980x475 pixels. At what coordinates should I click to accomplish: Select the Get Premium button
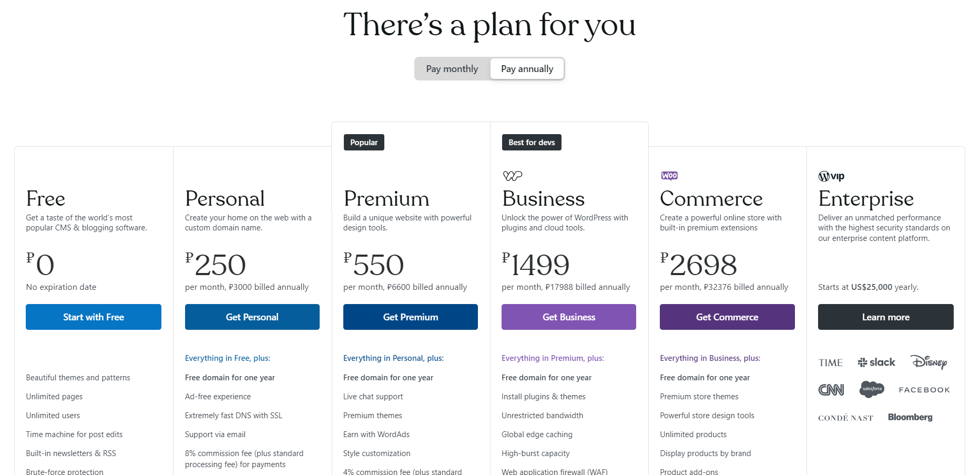[411, 317]
